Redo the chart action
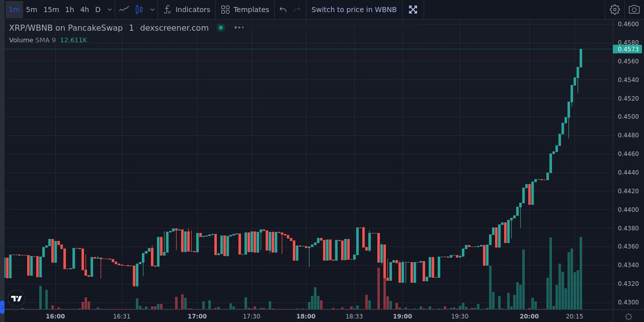 297,9
